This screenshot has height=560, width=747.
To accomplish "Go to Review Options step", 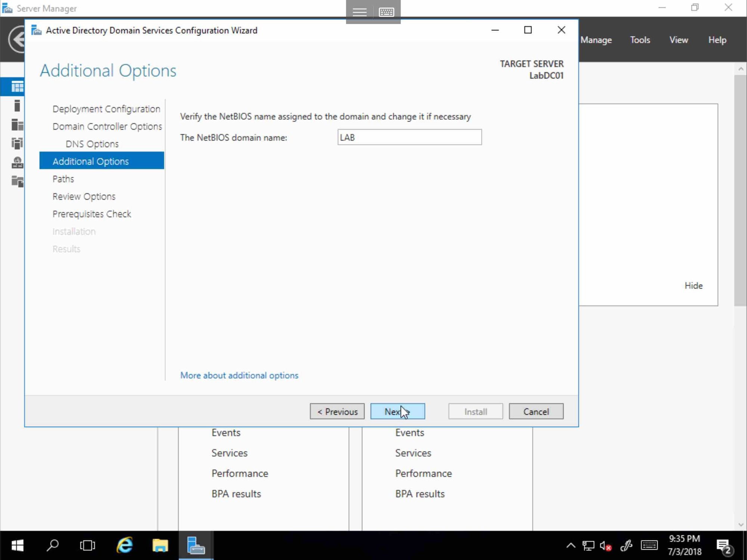I will [x=84, y=197].
